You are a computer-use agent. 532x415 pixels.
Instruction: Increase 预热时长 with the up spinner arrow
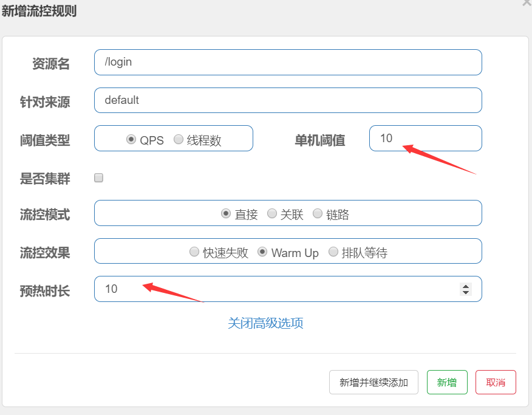(x=466, y=286)
